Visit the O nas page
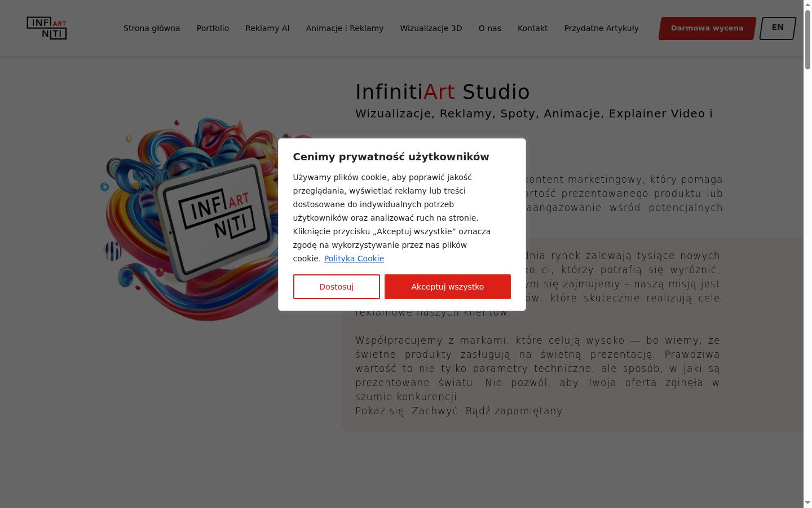The height and width of the screenshot is (508, 812). coord(489,28)
